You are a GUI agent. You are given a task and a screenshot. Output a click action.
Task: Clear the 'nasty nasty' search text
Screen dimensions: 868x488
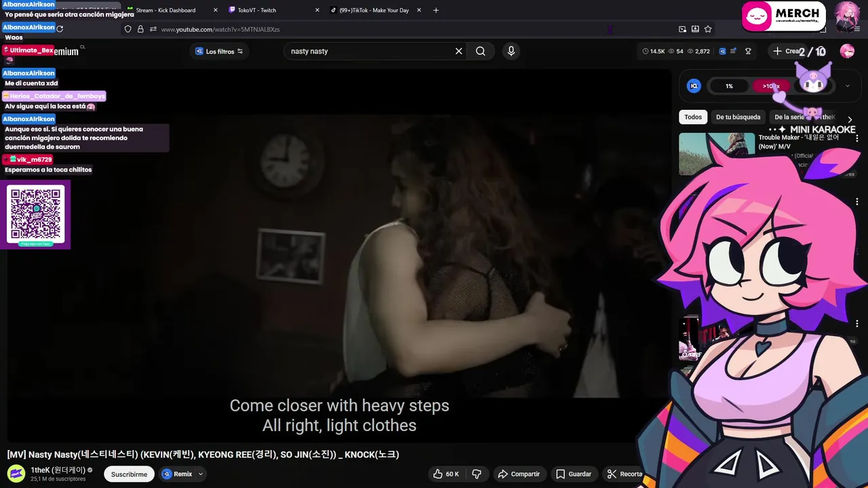point(458,51)
